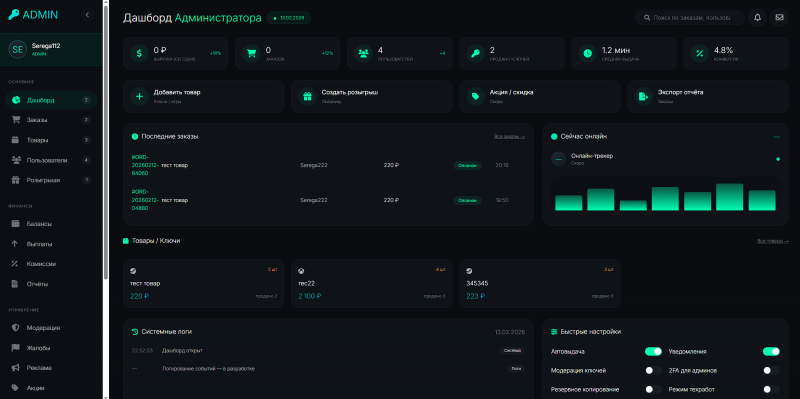Viewport: 800px width, 399px height.
Task: Disable the Автовыдача toggle
Action: (653, 352)
